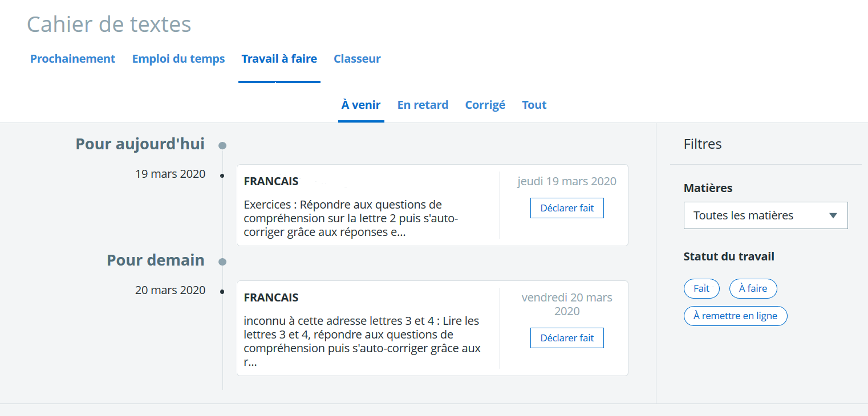The height and width of the screenshot is (416, 868).
Task: Toggle the Fait status filter
Action: point(701,288)
